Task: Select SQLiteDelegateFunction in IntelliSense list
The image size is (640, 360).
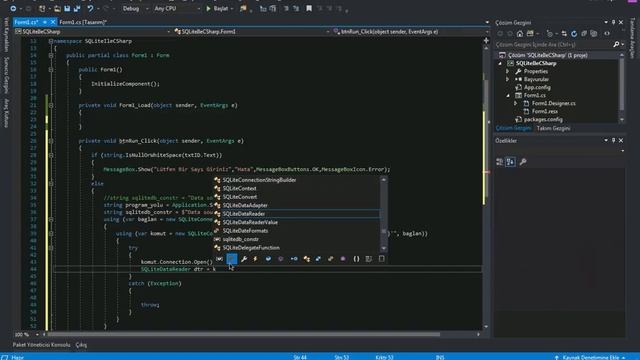Action: [x=297, y=248]
